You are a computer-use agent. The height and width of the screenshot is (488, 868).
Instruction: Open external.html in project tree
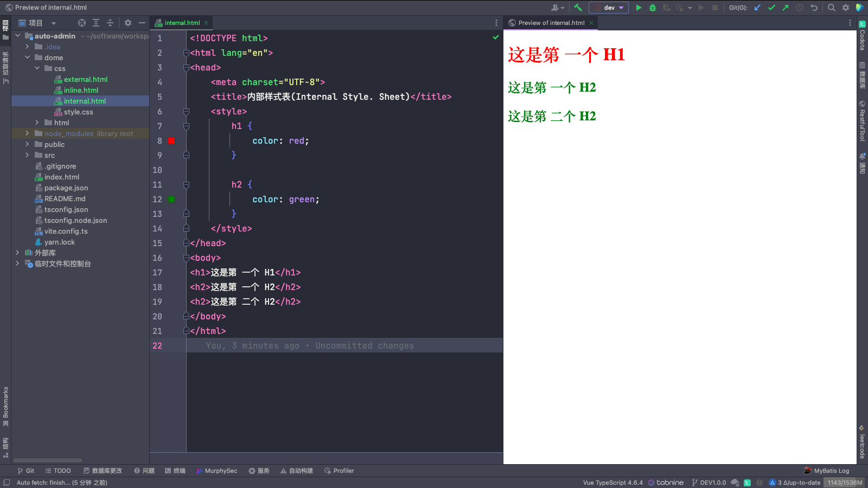86,79
